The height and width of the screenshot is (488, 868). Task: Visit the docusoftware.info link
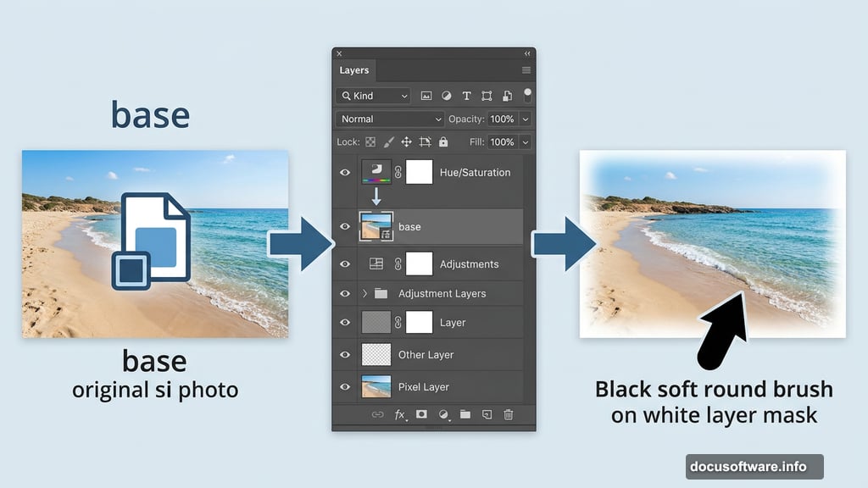click(754, 466)
